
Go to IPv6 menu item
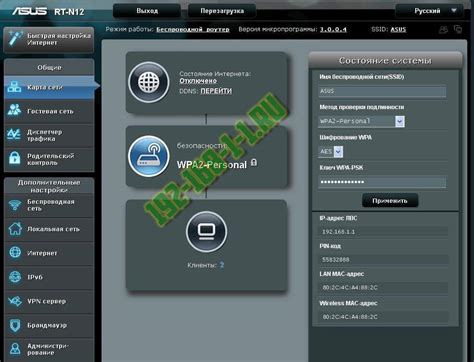(x=49, y=277)
